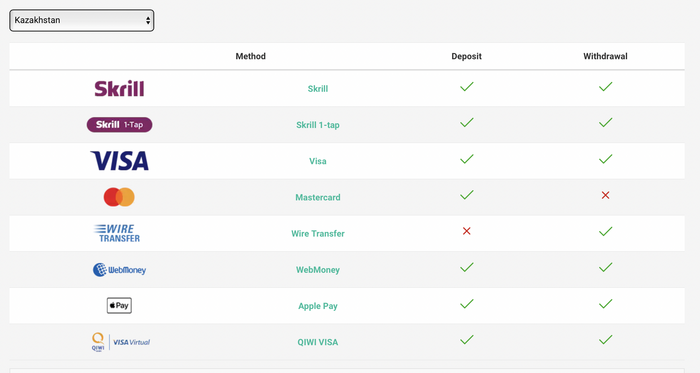The height and width of the screenshot is (373, 700).
Task: Click the QIWI VISA Virtual logo
Action: pos(121,342)
